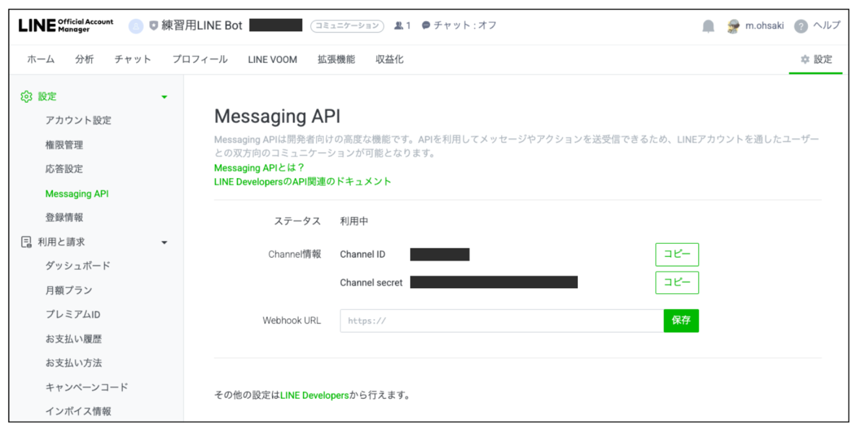Click the LINE Official Account Manager logo
Image resolution: width=868 pixels, height=435 pixels.
(66, 26)
